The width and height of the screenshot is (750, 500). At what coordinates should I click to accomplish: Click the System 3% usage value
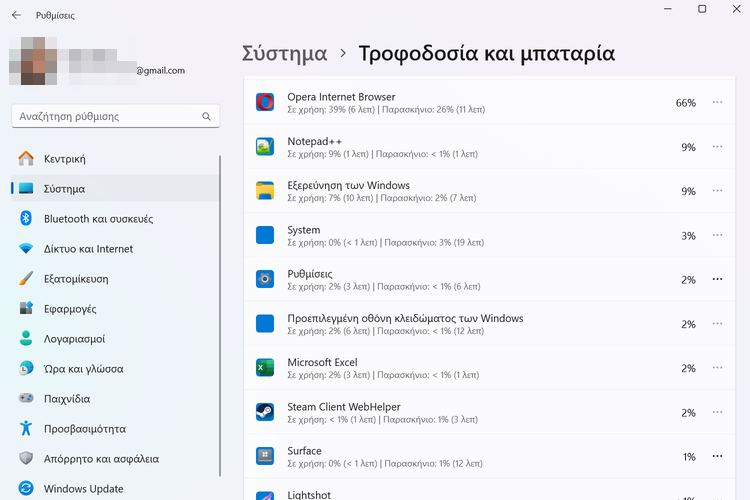coord(688,236)
